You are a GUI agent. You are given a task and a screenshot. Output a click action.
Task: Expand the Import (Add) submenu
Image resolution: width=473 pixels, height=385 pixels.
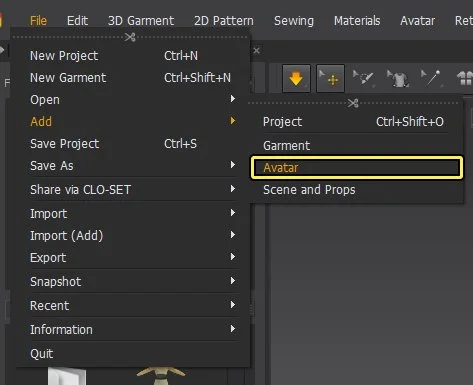[132, 236]
